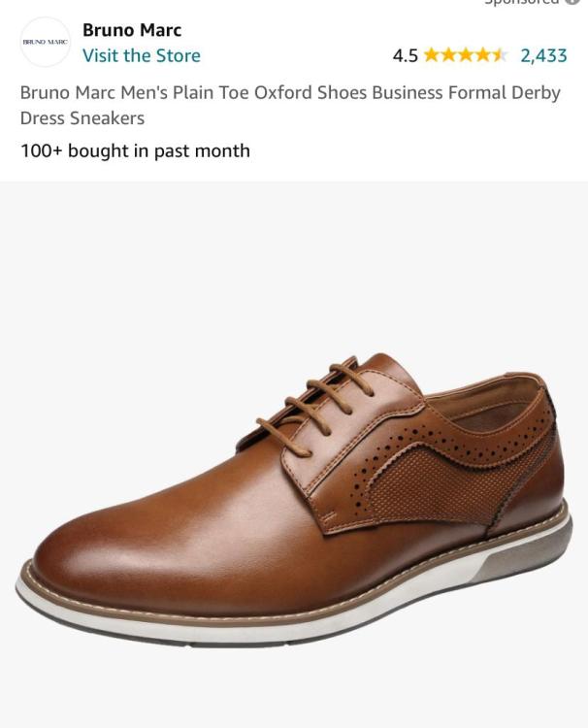Select the 4.5 rating number
Screen dimensions: 588x728
[x=406, y=55]
